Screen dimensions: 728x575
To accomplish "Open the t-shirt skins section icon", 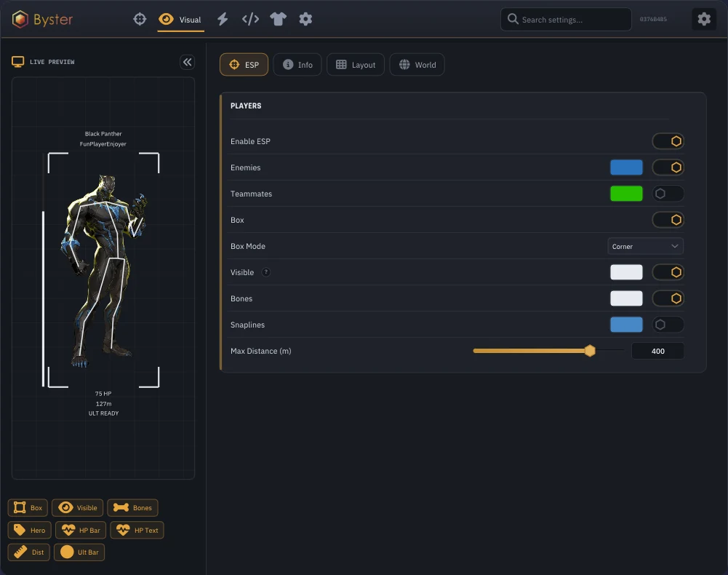I will tap(278, 19).
